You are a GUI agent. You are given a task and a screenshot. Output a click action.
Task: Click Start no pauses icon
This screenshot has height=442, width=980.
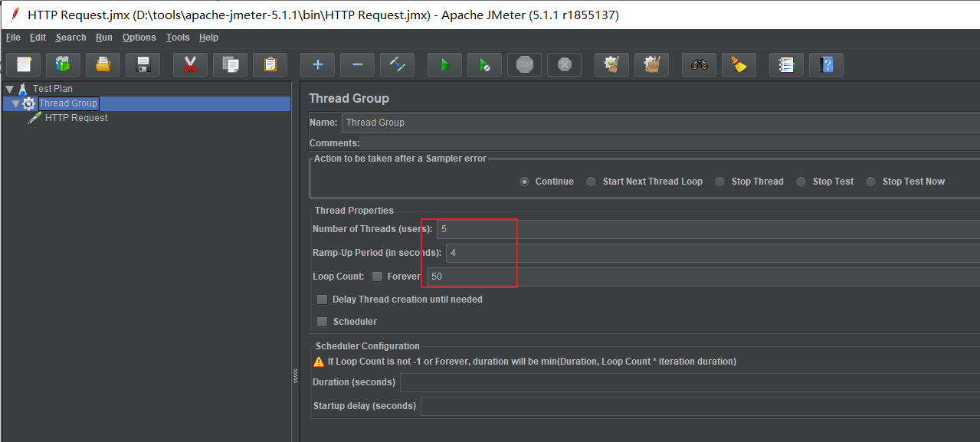[484, 64]
